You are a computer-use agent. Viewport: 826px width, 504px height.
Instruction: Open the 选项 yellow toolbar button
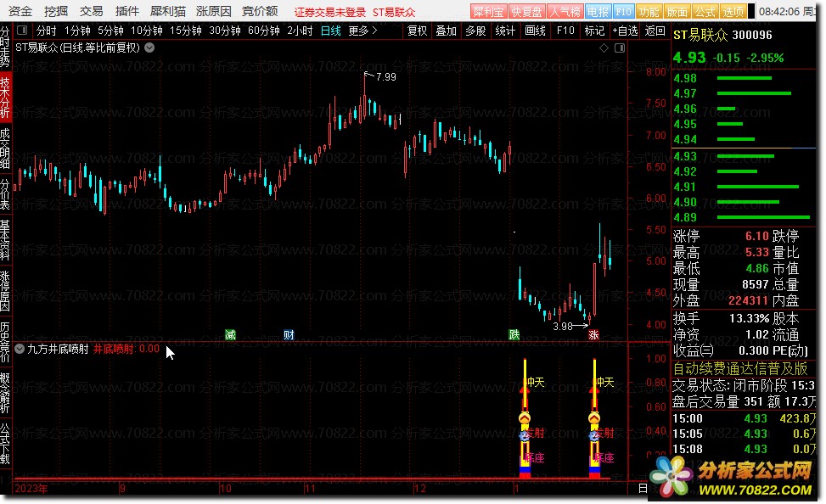tap(733, 11)
